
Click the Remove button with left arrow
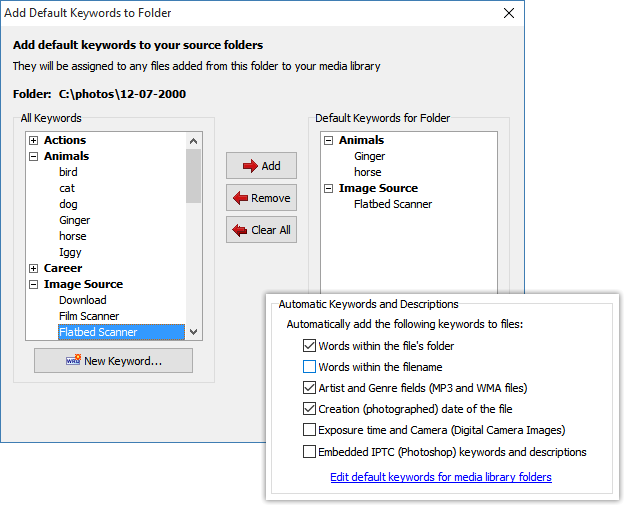(261, 198)
